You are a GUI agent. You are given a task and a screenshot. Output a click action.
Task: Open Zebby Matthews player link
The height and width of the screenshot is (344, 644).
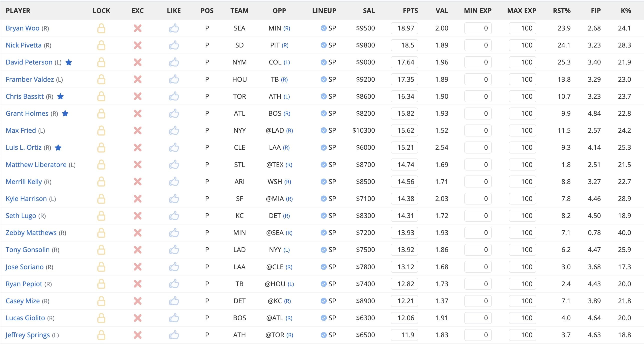(x=31, y=233)
